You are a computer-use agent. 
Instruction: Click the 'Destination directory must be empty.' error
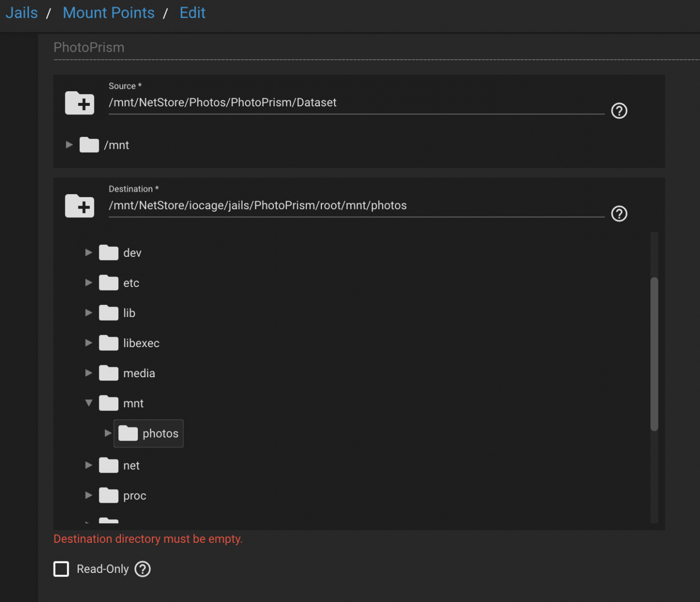coord(148,539)
